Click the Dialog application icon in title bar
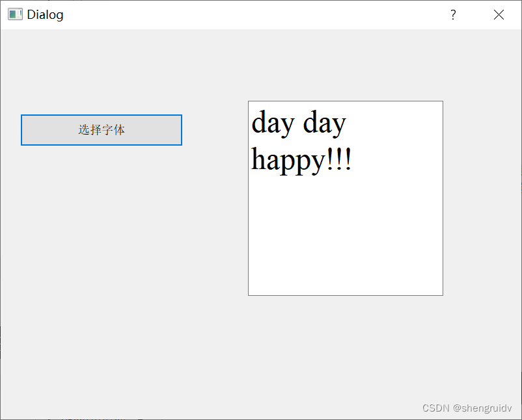The width and height of the screenshot is (522, 420). (14, 14)
